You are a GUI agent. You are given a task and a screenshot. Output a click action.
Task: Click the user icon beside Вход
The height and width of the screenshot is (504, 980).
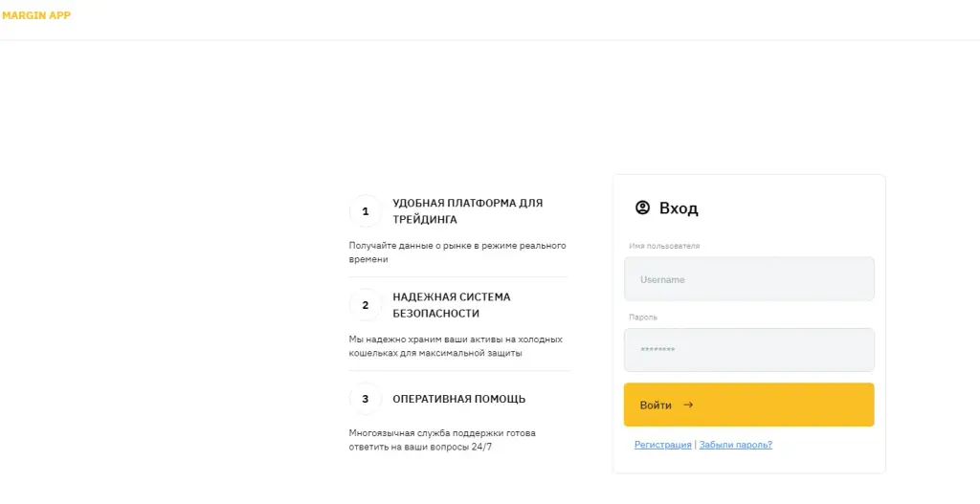(x=642, y=208)
